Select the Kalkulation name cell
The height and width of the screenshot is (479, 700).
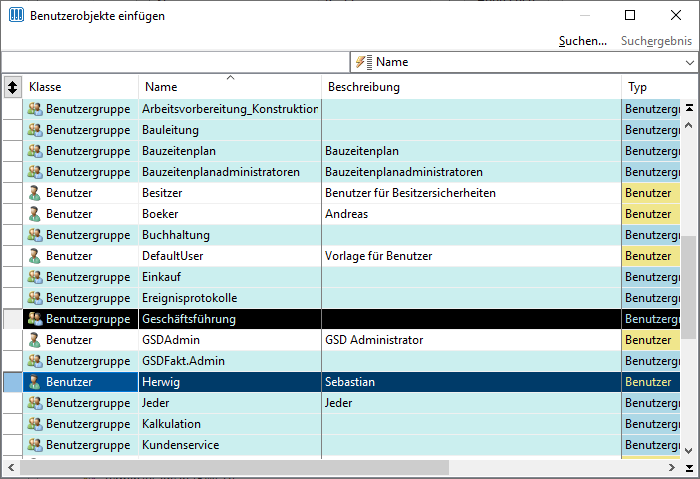pos(230,424)
